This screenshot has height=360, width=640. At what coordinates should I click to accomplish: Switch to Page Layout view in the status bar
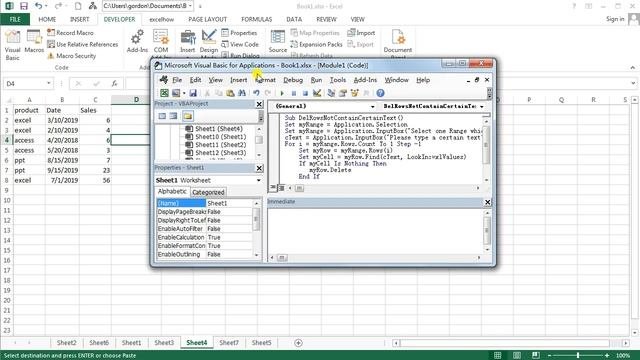coord(517,356)
